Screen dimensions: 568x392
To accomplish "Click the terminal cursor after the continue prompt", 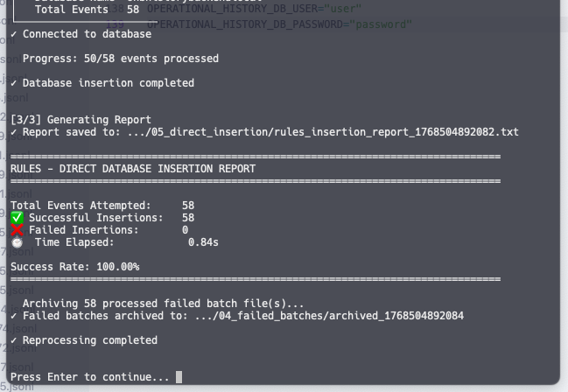I will (179, 377).
